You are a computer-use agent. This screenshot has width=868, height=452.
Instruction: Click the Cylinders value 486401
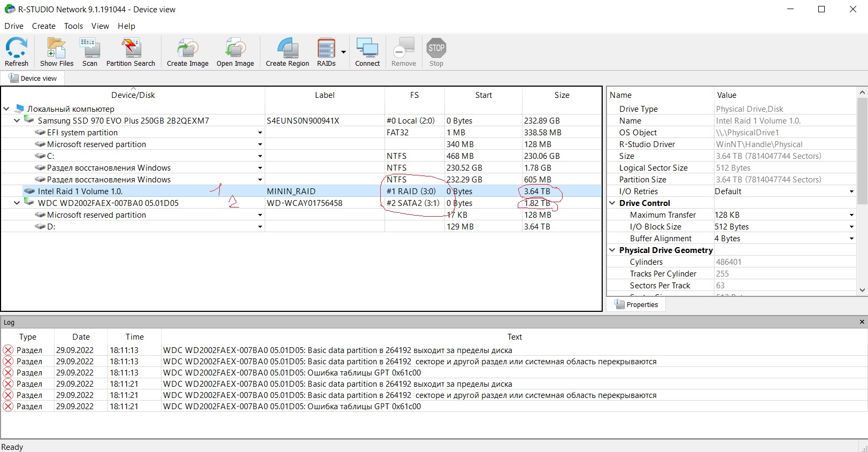[x=729, y=262]
